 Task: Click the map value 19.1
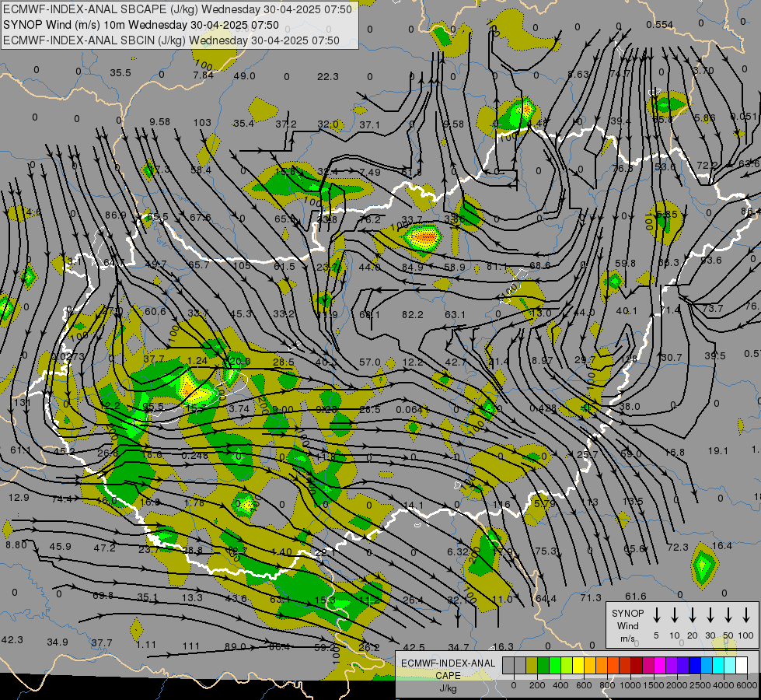coord(717,451)
